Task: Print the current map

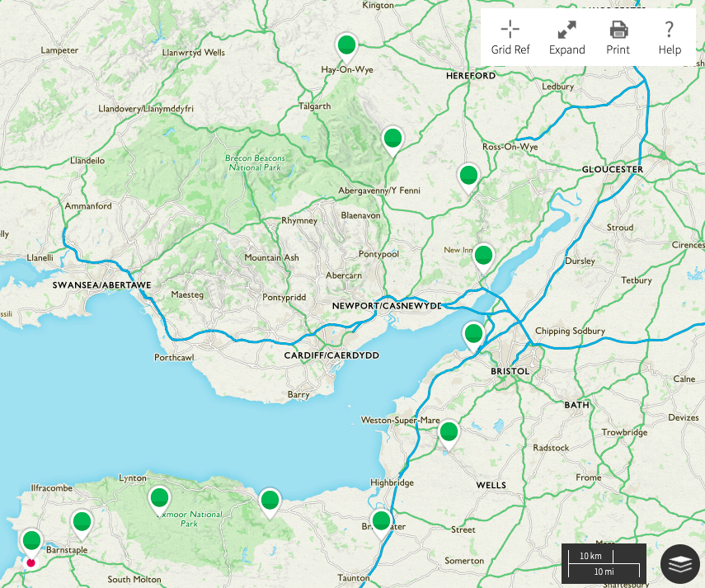Action: point(618,38)
